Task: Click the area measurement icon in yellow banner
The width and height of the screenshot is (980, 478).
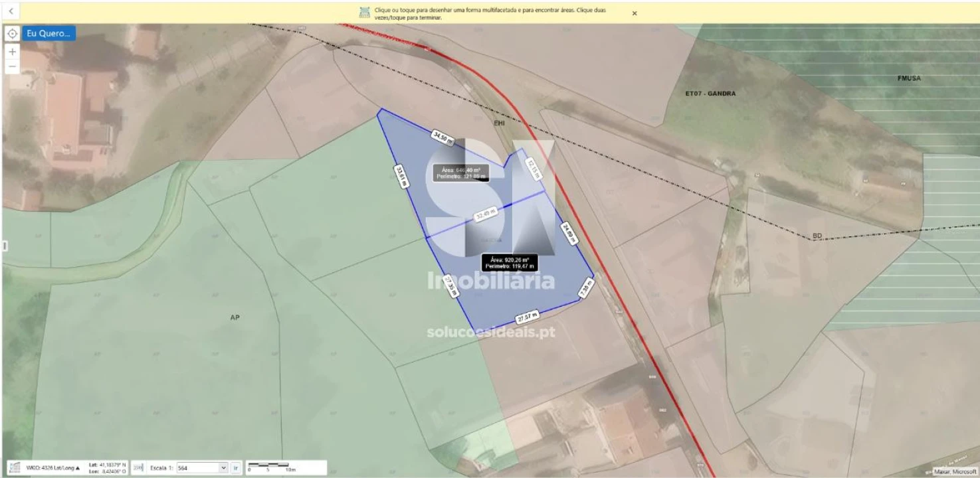Action: 365,13
